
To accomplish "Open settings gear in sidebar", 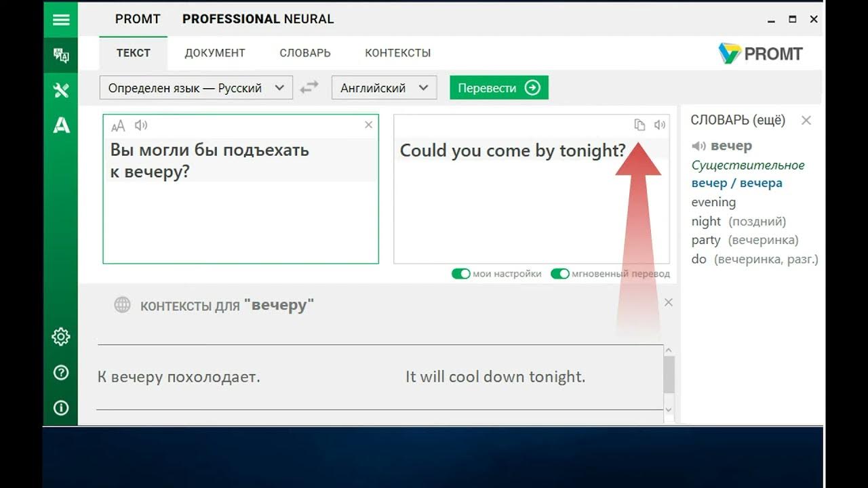I will (61, 336).
